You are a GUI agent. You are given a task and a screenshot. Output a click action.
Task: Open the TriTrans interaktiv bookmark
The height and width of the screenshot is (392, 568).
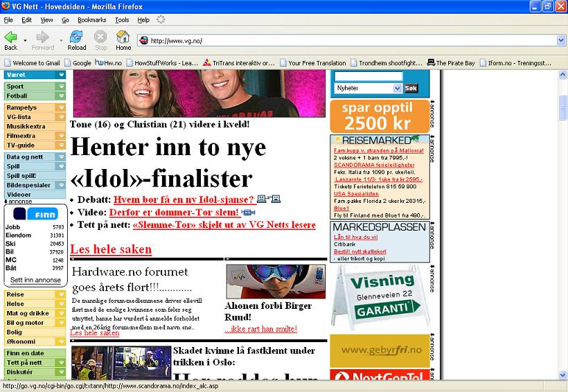click(x=239, y=63)
